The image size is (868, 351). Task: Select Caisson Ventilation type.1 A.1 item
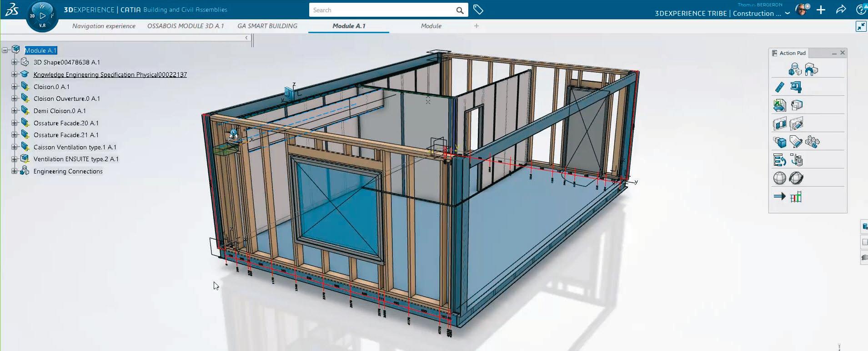click(75, 147)
